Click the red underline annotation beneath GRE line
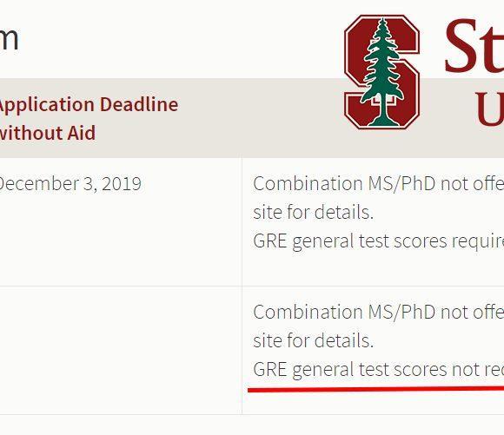Viewport: 504px width, 435px height. 375,390
